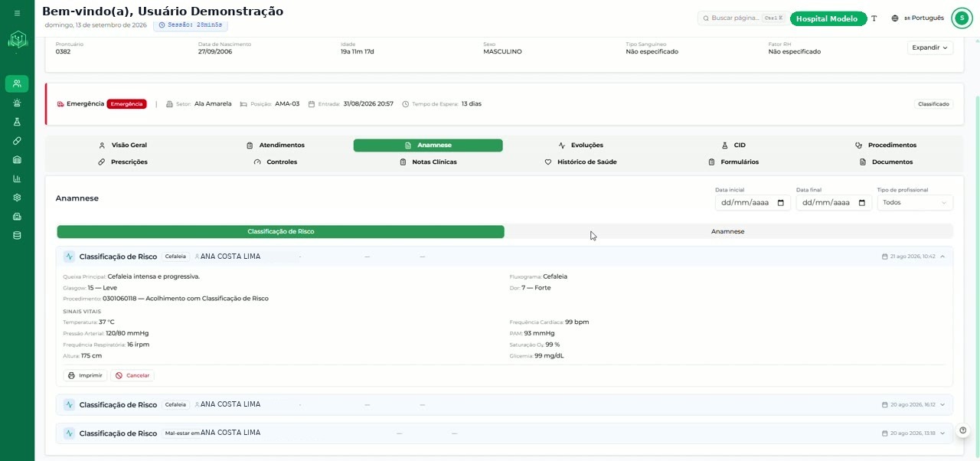
Task: Switch to the Documentos tab
Action: click(x=886, y=162)
